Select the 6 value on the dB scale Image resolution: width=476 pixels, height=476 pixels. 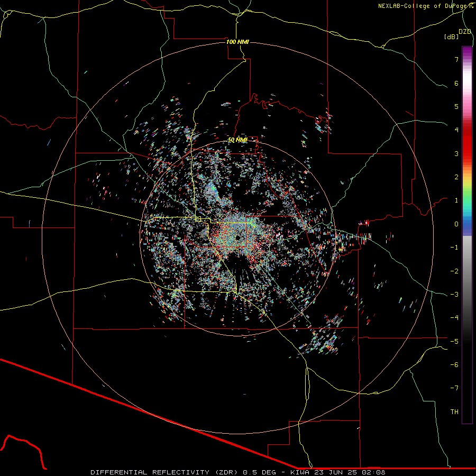(x=456, y=83)
